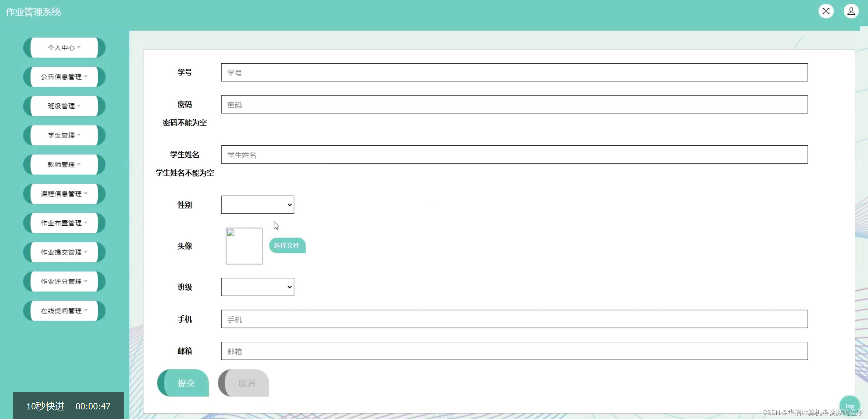Click the fullscreen expand icon
Viewport: 868px width, 419px height.
(826, 11)
